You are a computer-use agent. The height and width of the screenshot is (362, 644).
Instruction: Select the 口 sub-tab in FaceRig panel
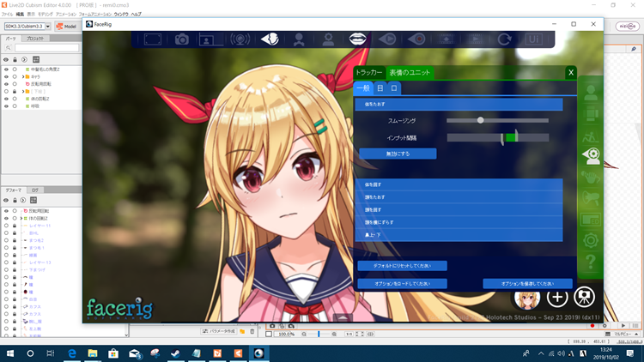tap(394, 87)
